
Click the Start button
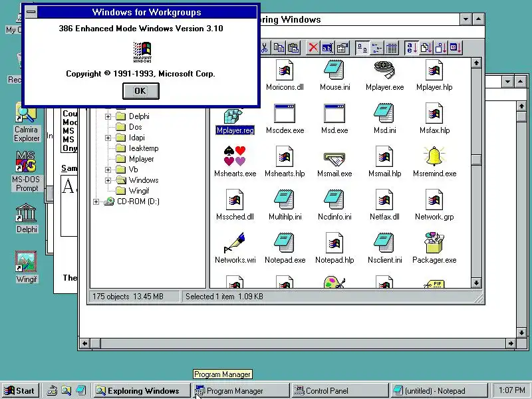coord(20,391)
